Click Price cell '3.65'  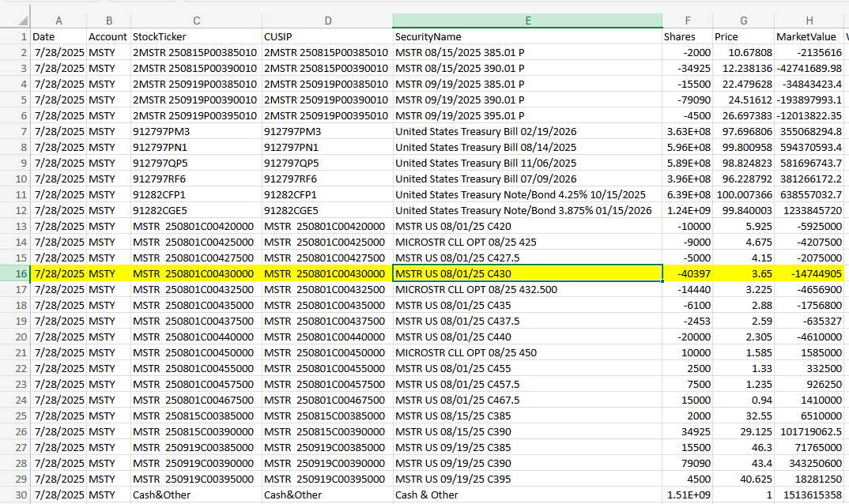(743, 273)
